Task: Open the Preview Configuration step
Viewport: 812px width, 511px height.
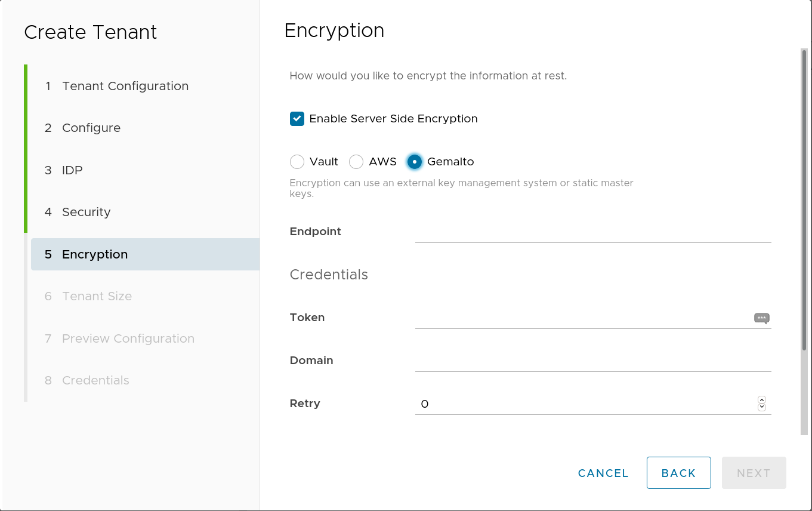Action: click(128, 338)
